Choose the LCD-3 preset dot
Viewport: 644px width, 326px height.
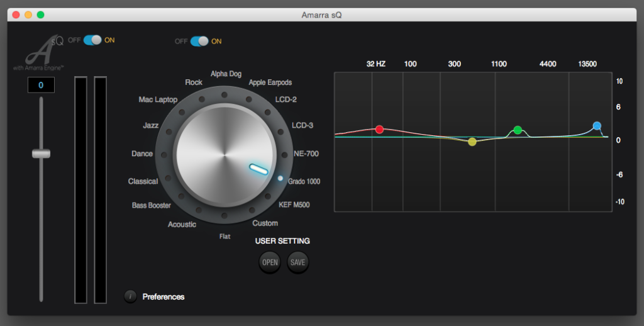pos(280,132)
